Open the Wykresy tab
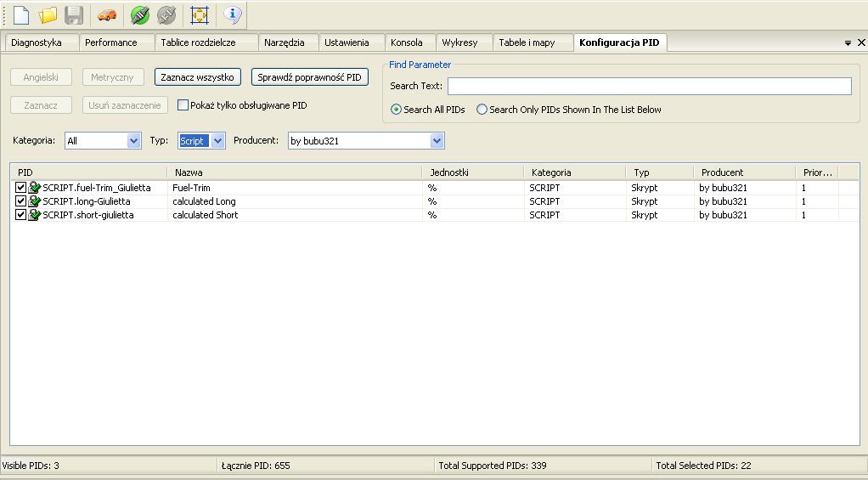Viewport: 868px width, 480px height. [459, 42]
